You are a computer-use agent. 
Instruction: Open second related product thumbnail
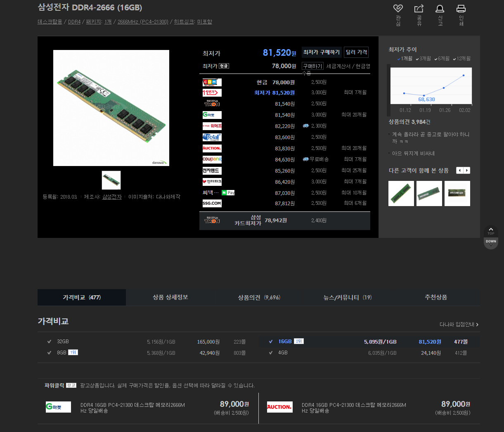click(x=429, y=193)
